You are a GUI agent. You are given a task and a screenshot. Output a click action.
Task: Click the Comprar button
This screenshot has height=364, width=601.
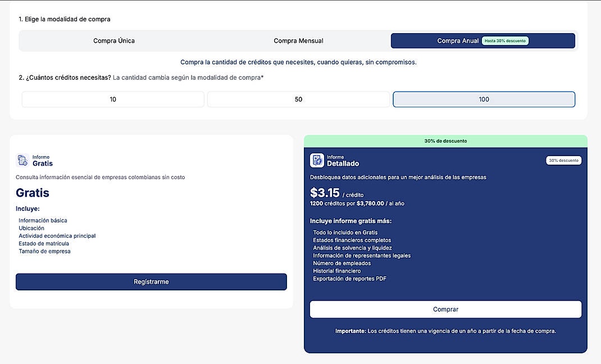point(445,309)
